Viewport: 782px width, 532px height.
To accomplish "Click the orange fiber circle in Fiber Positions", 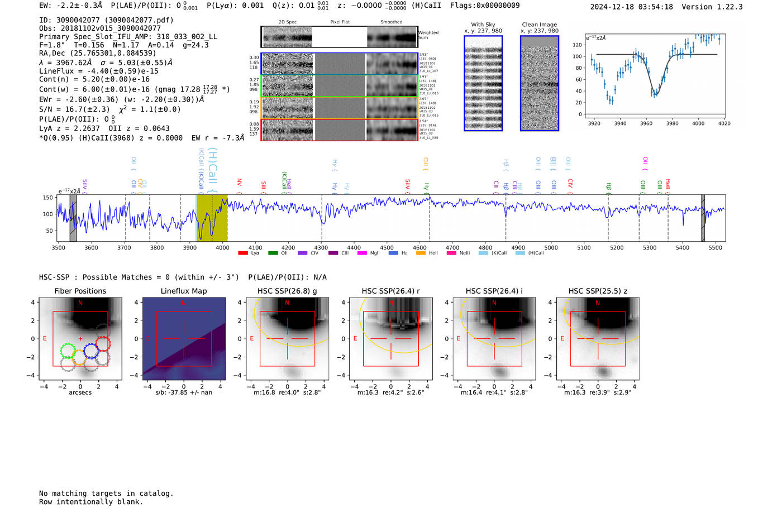I will point(79,359).
